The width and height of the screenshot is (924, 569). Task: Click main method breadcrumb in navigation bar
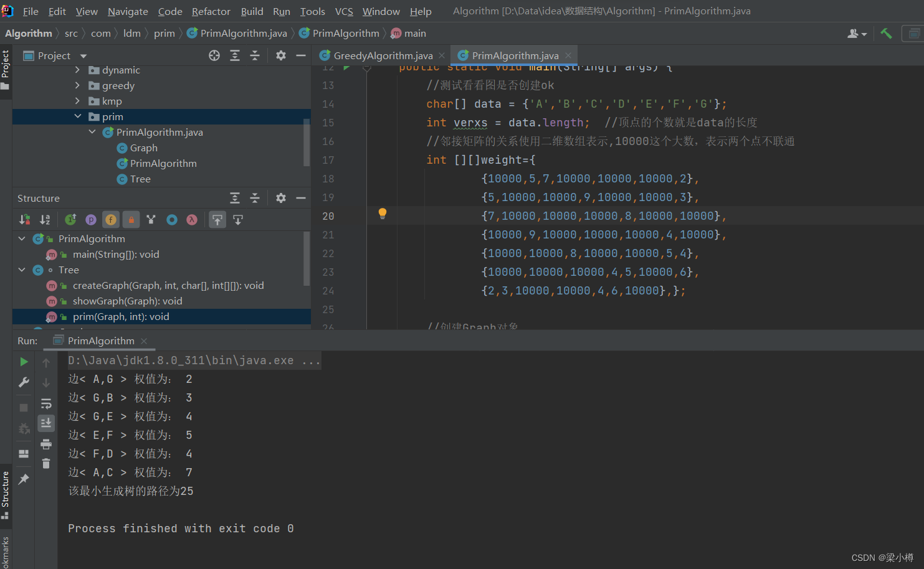(409, 33)
